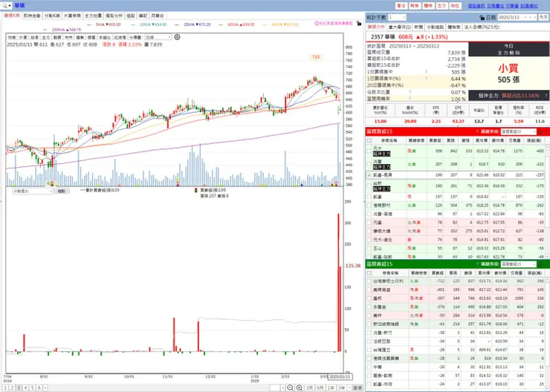Screen dimensions: 550x392
Task: Open help icon in green 賣超15 header
Action: click(x=477, y=264)
